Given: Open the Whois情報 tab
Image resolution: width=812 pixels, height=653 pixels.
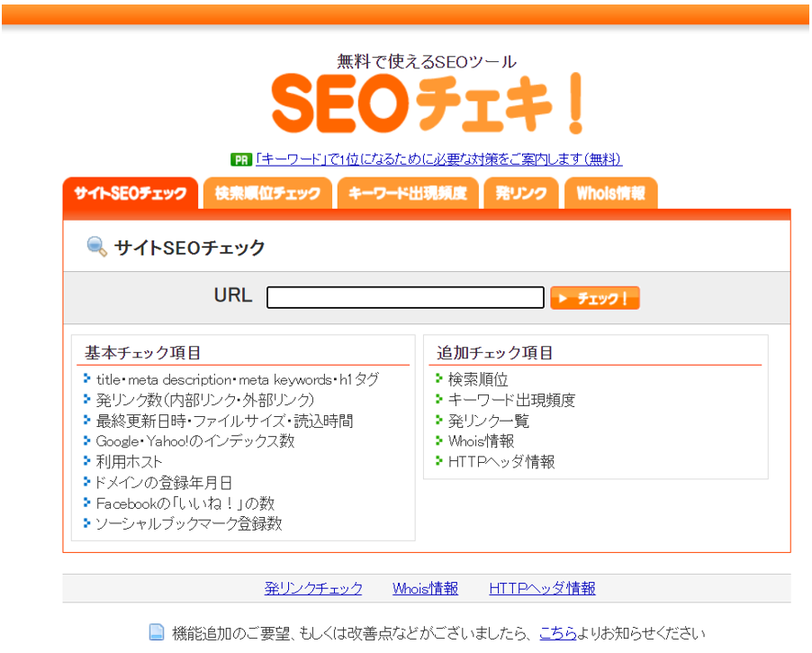Looking at the screenshot, I should tap(611, 194).
